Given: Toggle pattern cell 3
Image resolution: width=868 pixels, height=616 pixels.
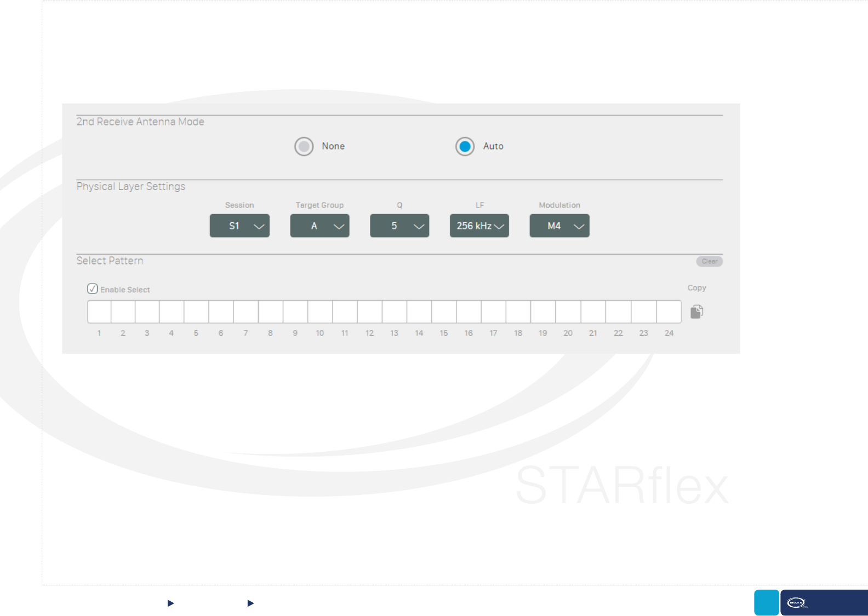Looking at the screenshot, I should pos(147,312).
